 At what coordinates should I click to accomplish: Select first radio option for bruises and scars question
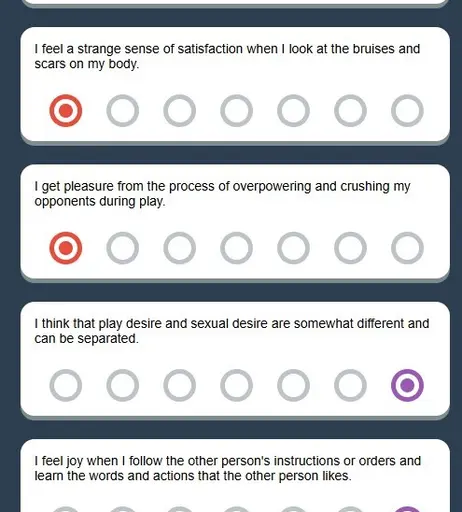click(x=66, y=111)
